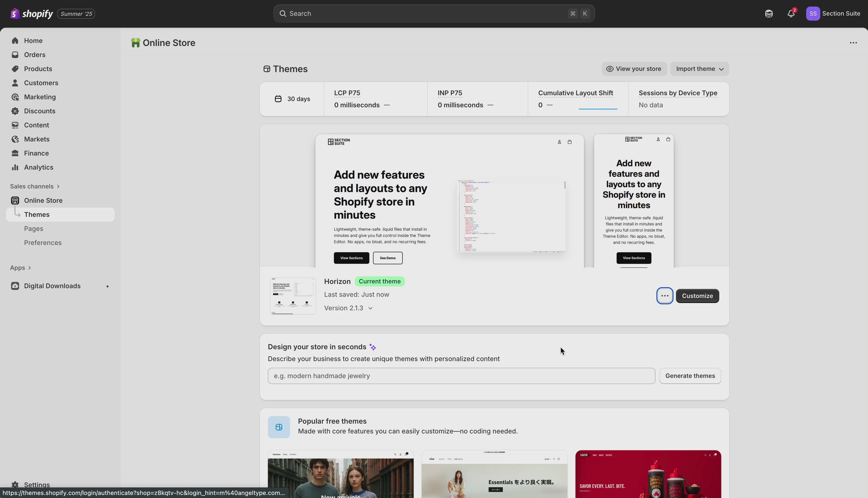Open the Savor free theme preview card

pos(648,474)
